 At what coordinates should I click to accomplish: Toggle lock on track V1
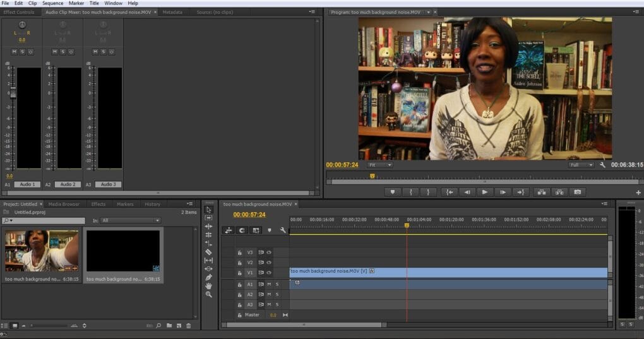pyautogui.click(x=239, y=273)
